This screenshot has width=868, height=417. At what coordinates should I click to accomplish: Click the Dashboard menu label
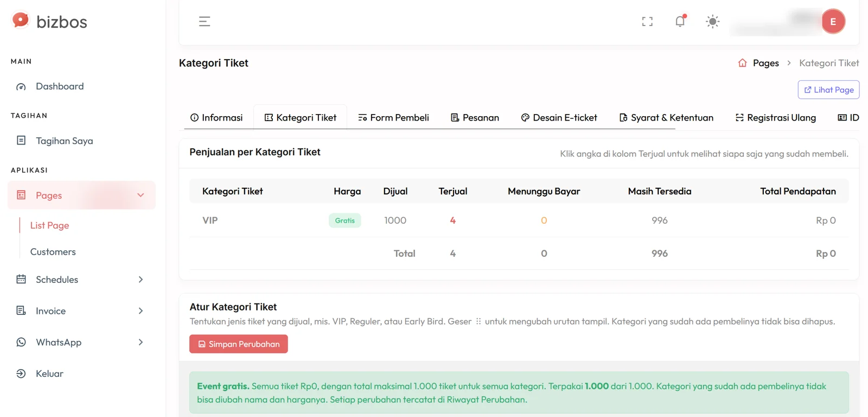pyautogui.click(x=60, y=86)
